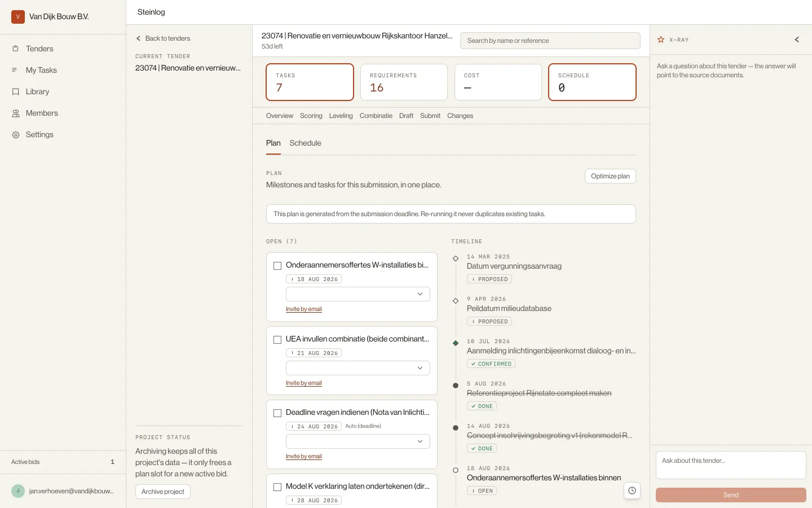Screen dimensions: 812x508
Task: Click the Send button in X-Ray
Action: (x=731, y=495)
